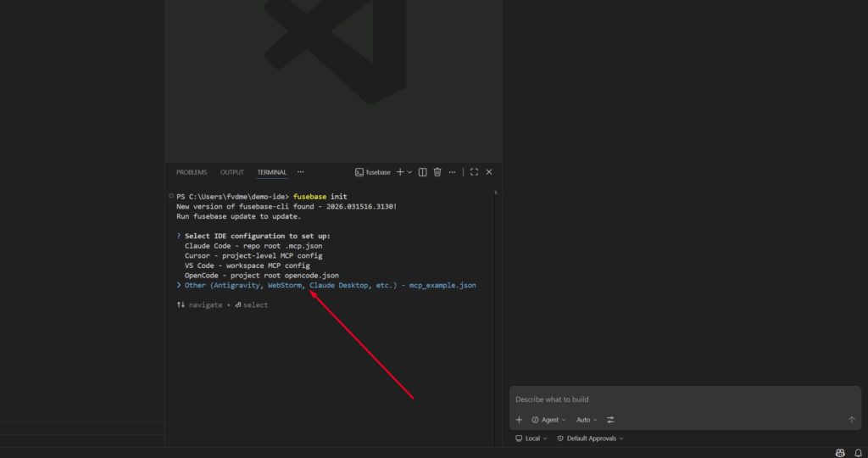Add context with the chat plus icon
This screenshot has height=458, width=868.
tap(519, 420)
